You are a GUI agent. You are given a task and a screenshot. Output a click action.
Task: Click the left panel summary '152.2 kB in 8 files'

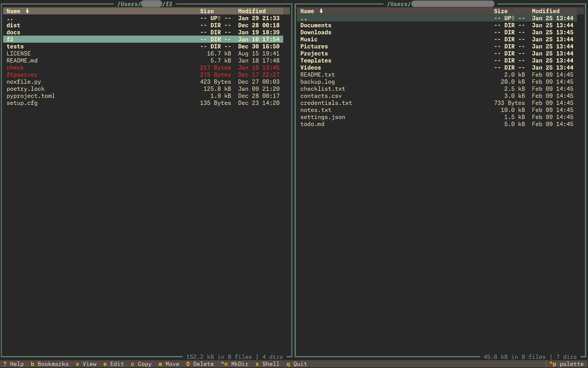219,357
